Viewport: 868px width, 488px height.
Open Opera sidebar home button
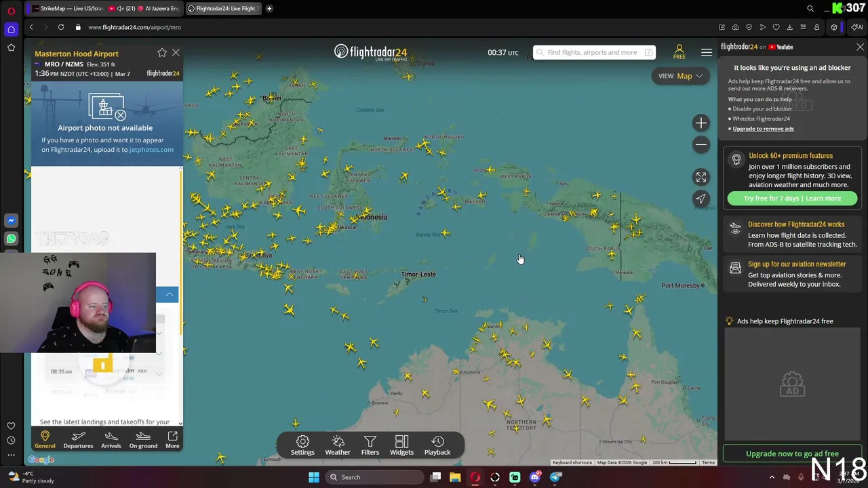[11, 29]
